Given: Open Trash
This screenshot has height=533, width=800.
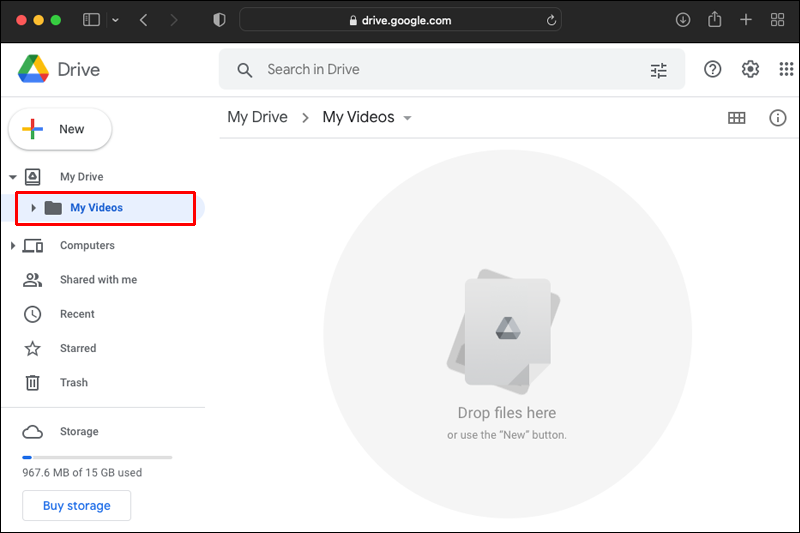Looking at the screenshot, I should (74, 383).
